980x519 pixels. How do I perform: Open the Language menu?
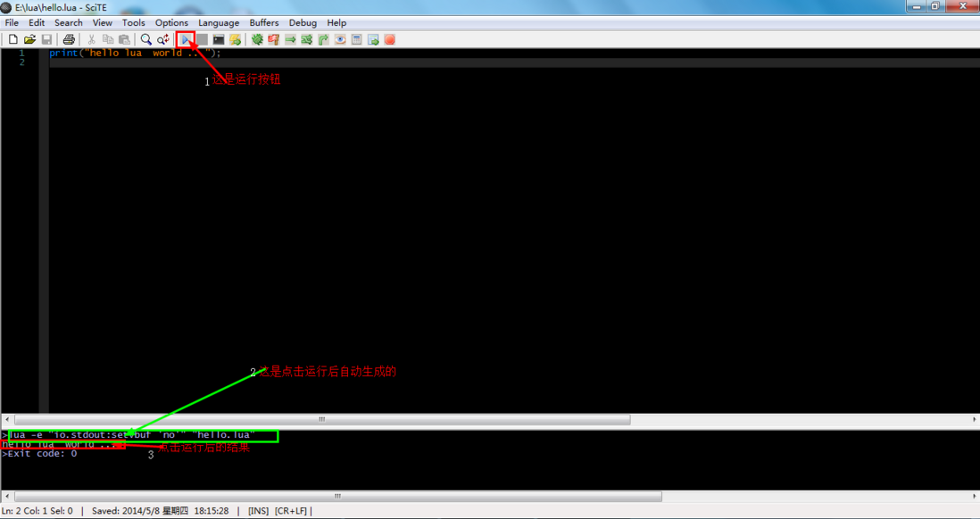pyautogui.click(x=219, y=22)
